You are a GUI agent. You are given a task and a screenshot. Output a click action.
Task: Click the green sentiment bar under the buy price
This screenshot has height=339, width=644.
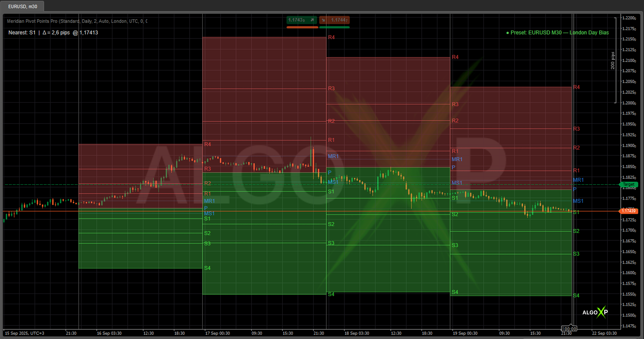334,27
